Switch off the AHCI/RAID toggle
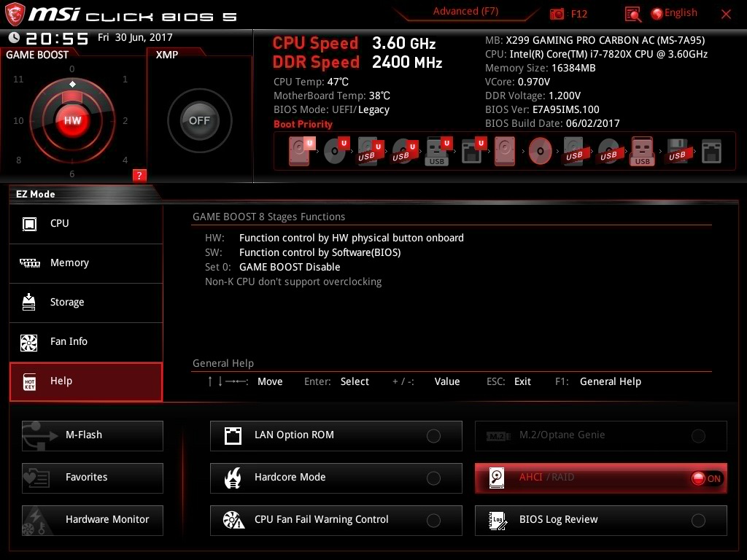This screenshot has width=747, height=560. [x=705, y=478]
